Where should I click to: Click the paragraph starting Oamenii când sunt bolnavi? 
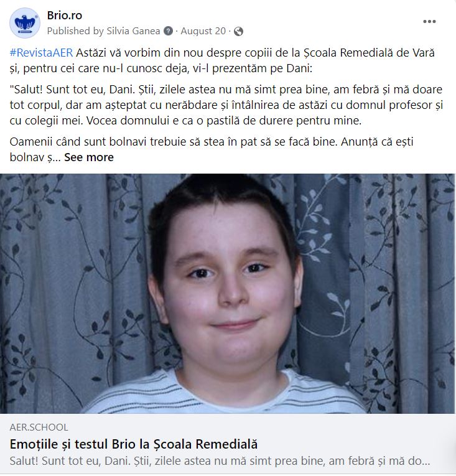coord(212,149)
